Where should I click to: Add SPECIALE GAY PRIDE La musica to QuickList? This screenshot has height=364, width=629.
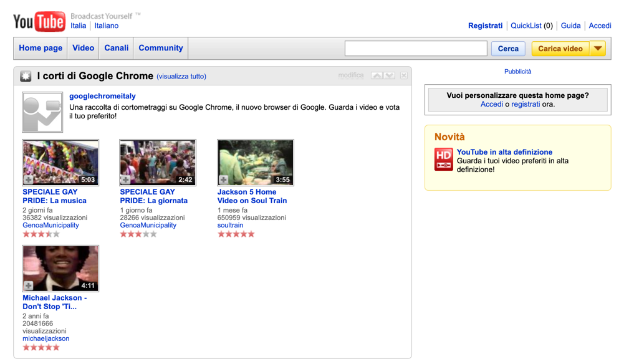pyautogui.click(x=29, y=180)
